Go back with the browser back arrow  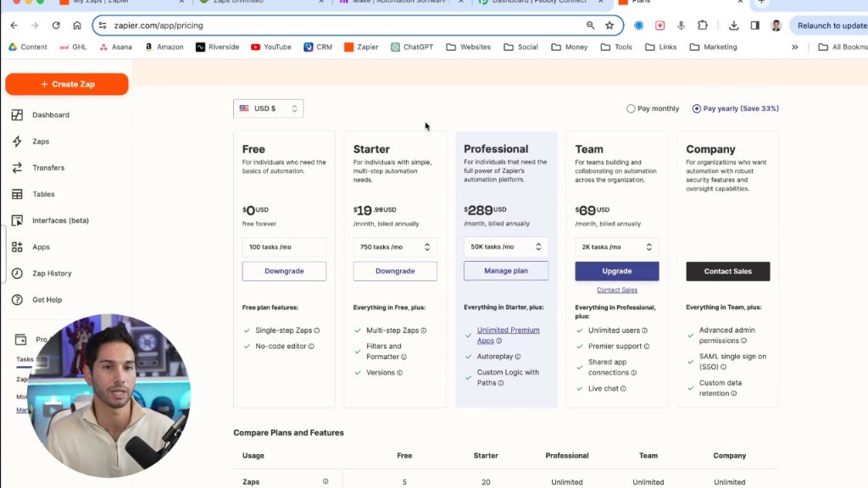tap(14, 25)
